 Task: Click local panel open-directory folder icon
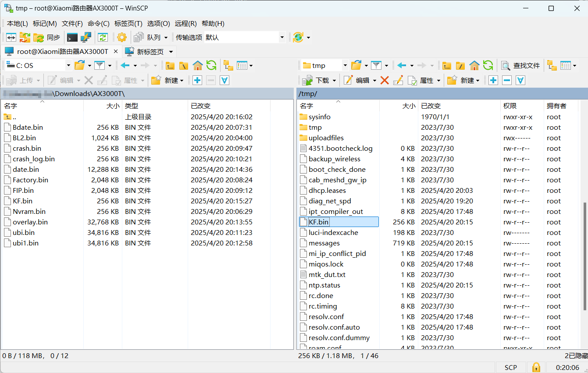79,65
